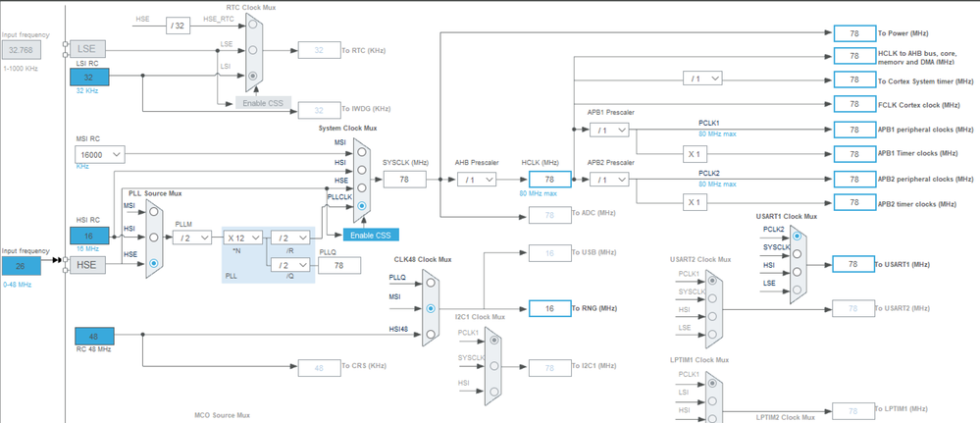This screenshot has width=980, height=423.
Task: Click the /32 HSE divider box
Action: pos(179,26)
